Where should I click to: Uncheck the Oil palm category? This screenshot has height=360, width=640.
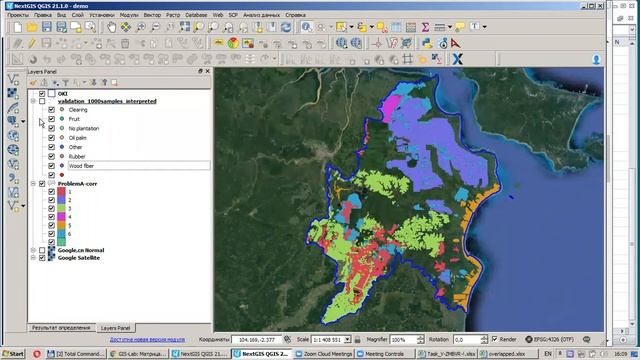point(51,138)
